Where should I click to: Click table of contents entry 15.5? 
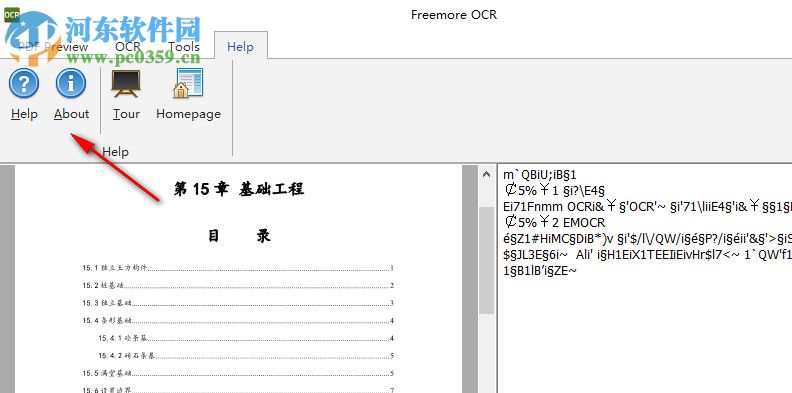pos(238,374)
